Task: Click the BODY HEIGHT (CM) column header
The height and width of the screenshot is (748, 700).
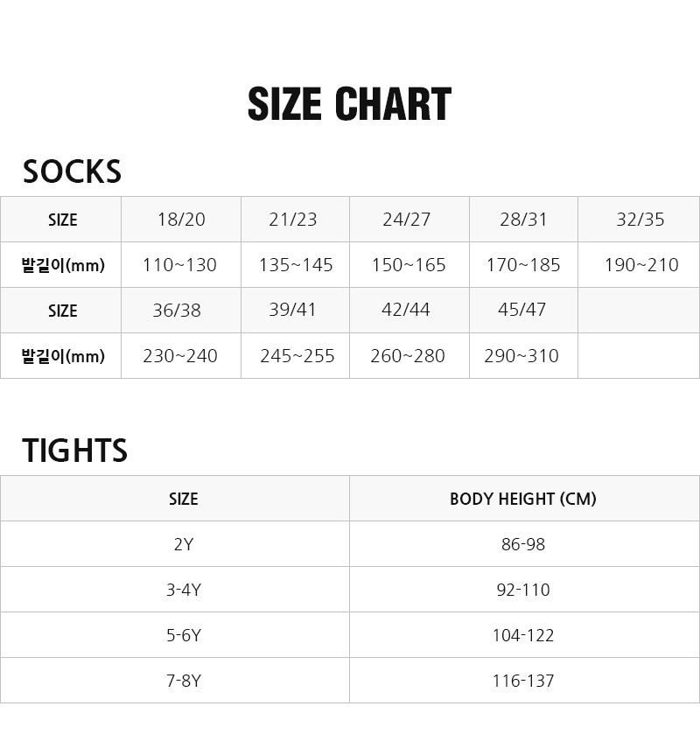Action: [x=523, y=499]
